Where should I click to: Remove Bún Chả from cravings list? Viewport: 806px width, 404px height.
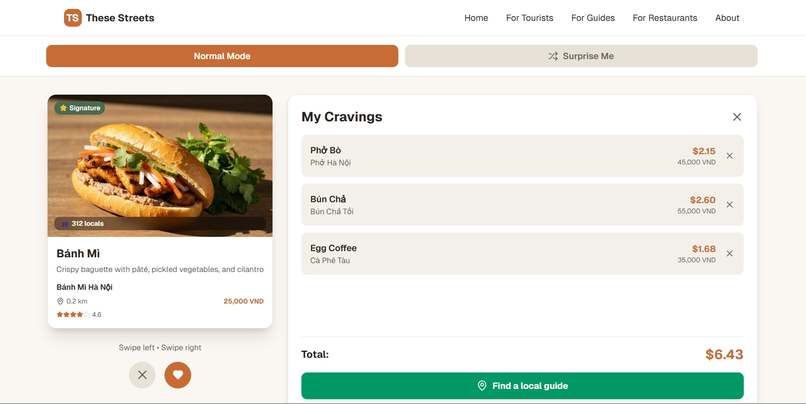(x=729, y=205)
